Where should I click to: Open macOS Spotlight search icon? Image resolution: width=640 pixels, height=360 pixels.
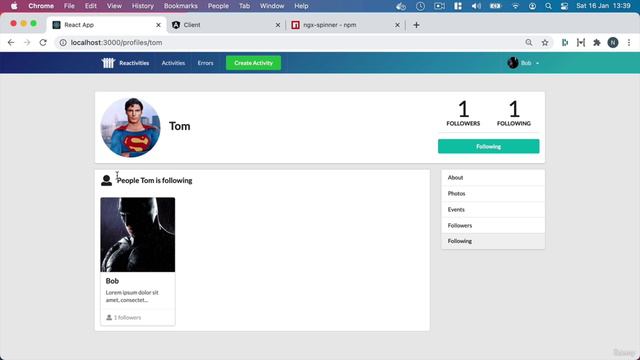pos(548,6)
